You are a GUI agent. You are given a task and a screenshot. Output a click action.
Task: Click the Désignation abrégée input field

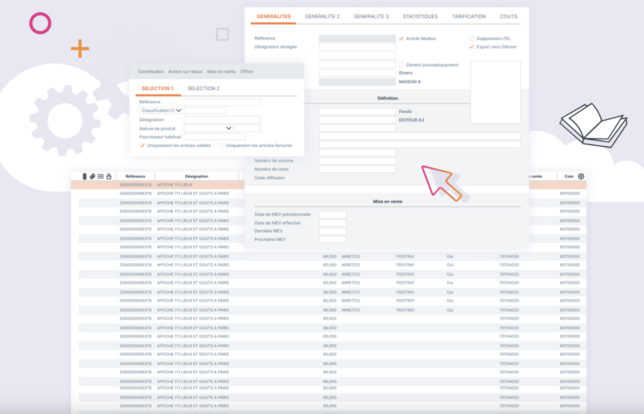pyautogui.click(x=358, y=46)
